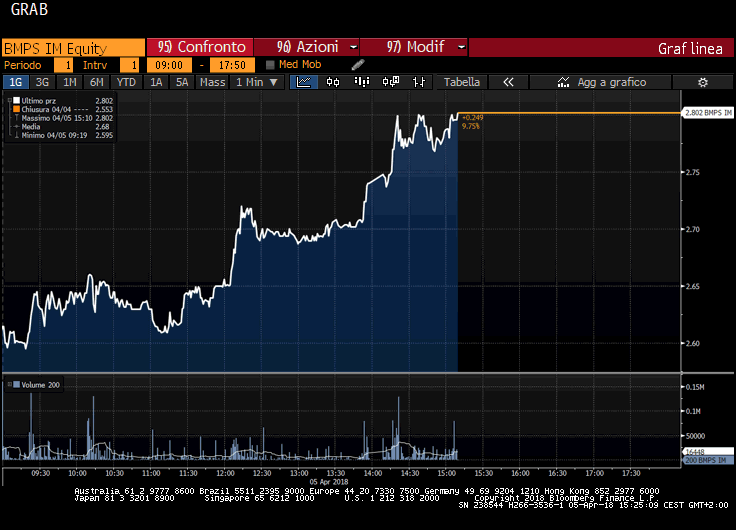Click the Chiusura 04/04 legend row
Viewport: 736px width, 530px height.
pos(63,109)
